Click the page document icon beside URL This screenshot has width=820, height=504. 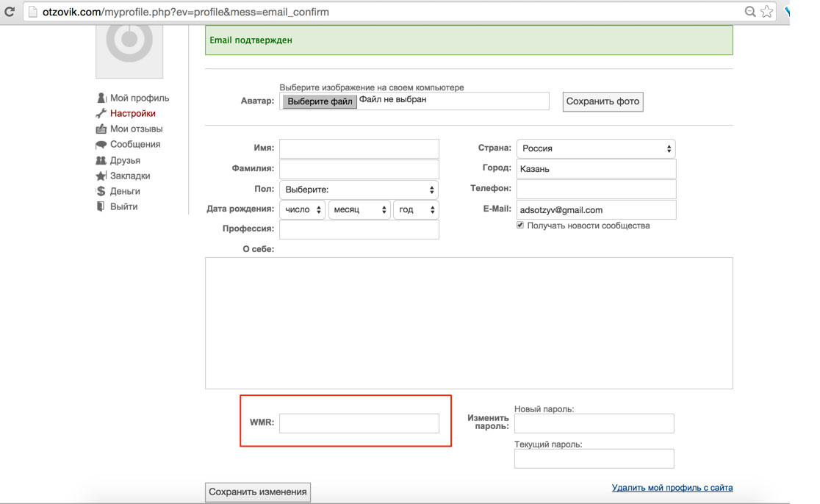click(x=33, y=12)
